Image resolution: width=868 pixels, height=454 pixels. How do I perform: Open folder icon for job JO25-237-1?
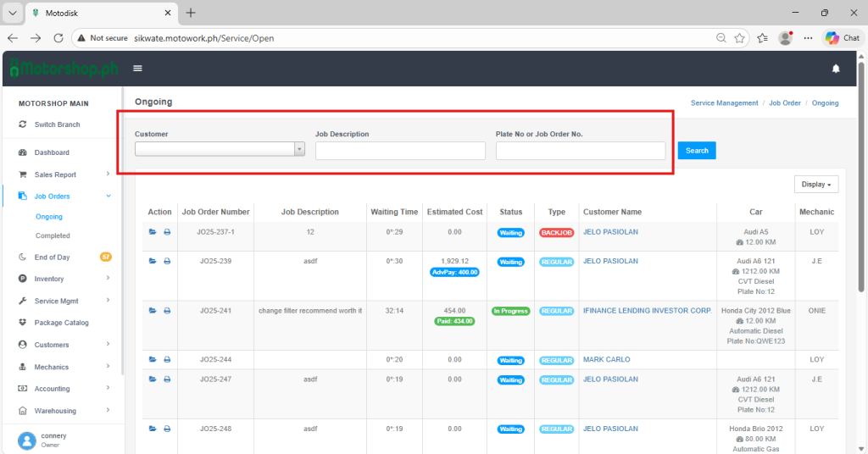pyautogui.click(x=153, y=232)
